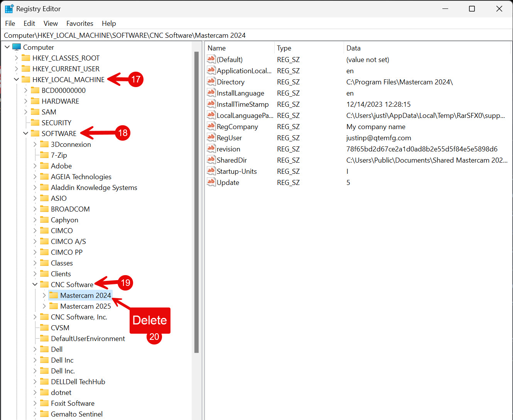Viewport: 513px width, 420px height.
Task: Expand the Mastercam 2024 key
Action: (44, 295)
